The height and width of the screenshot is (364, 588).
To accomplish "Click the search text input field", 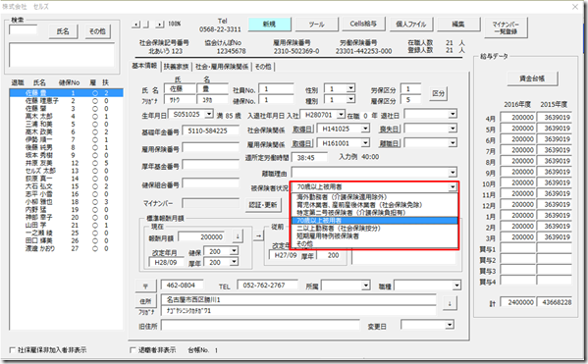I will [x=23, y=30].
